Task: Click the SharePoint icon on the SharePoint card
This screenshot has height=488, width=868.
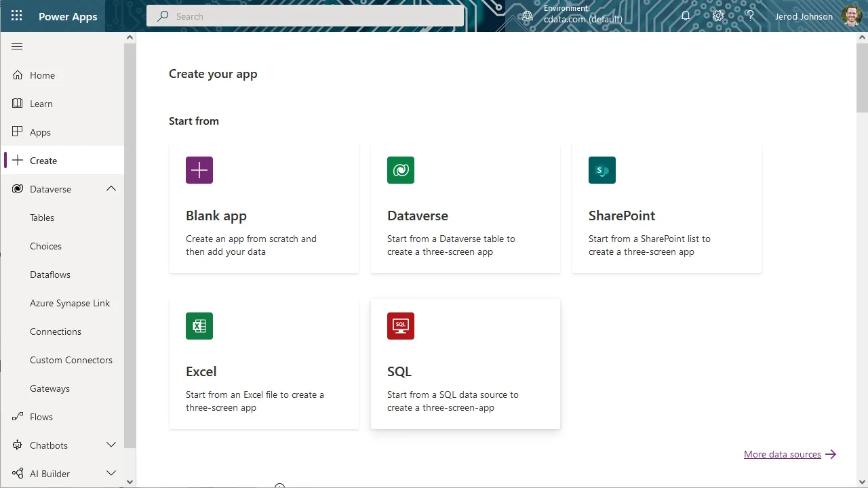Action: coord(601,170)
